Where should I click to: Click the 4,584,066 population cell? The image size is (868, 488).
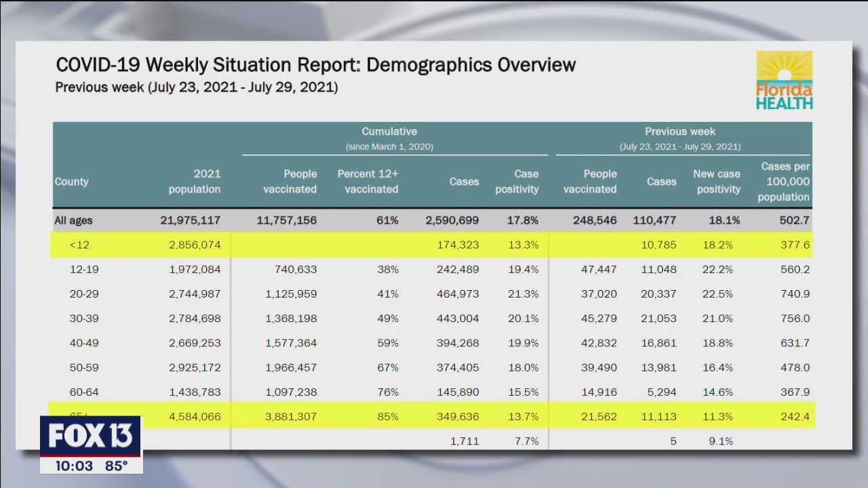(x=195, y=416)
